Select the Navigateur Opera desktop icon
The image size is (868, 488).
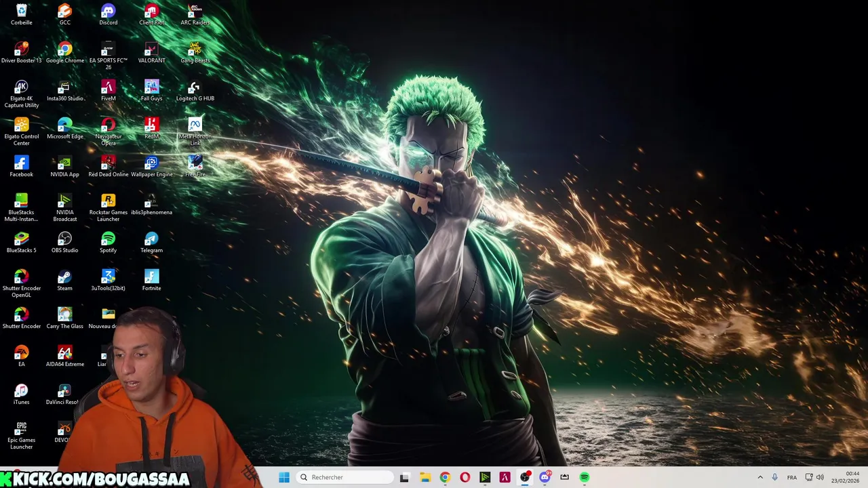(x=108, y=132)
